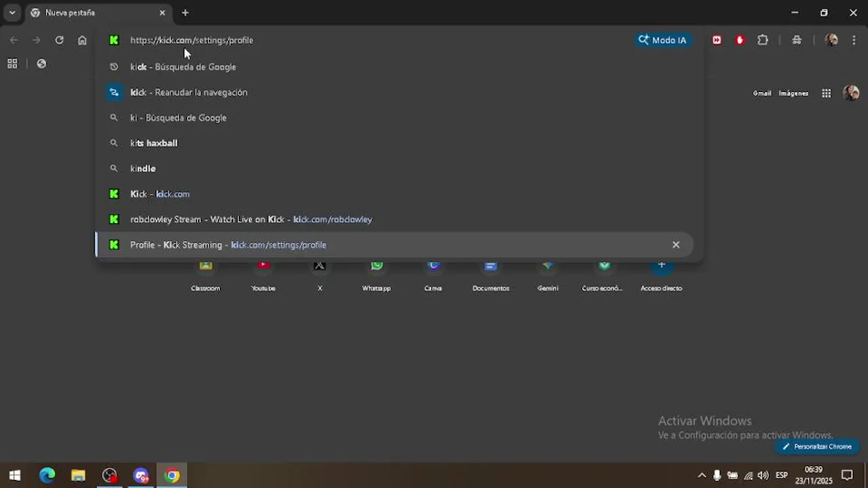Open the volume tray icon
868x488 pixels.
click(x=763, y=476)
